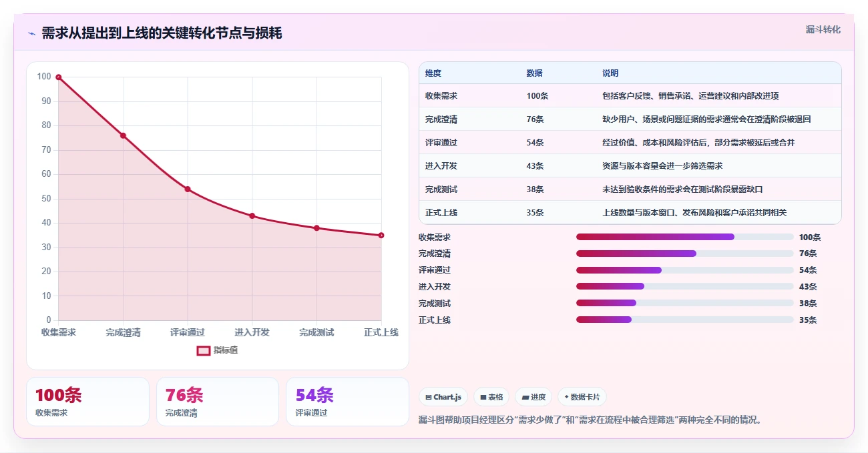Click description starting 包括客户反馈

(x=690, y=96)
